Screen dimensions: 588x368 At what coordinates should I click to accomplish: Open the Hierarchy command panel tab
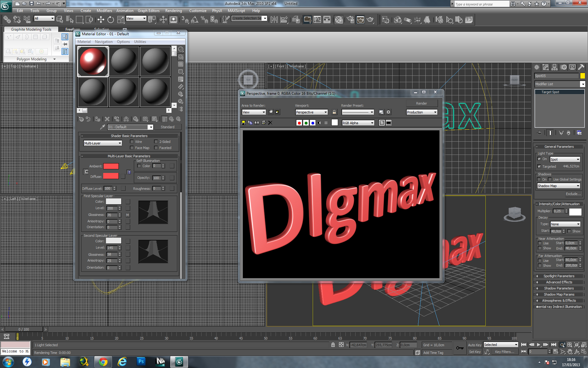[x=555, y=67]
